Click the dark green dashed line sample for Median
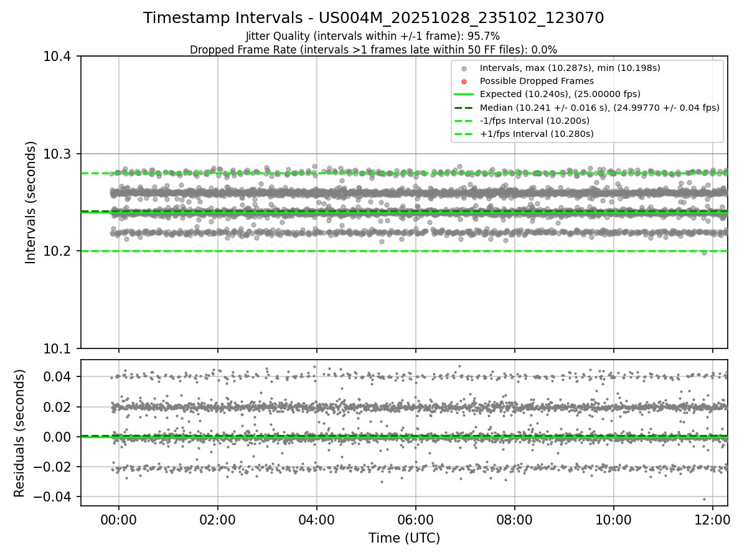747x560 pixels. [464, 108]
